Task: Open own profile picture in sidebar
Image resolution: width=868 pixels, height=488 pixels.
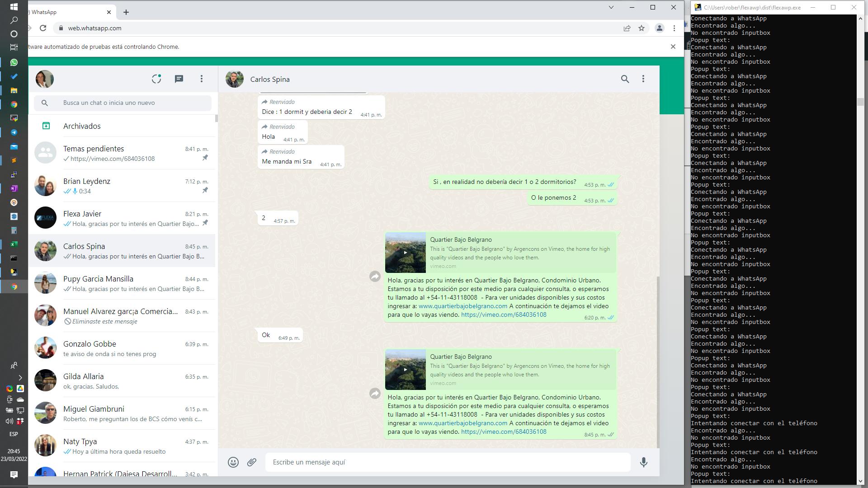Action: (x=45, y=79)
